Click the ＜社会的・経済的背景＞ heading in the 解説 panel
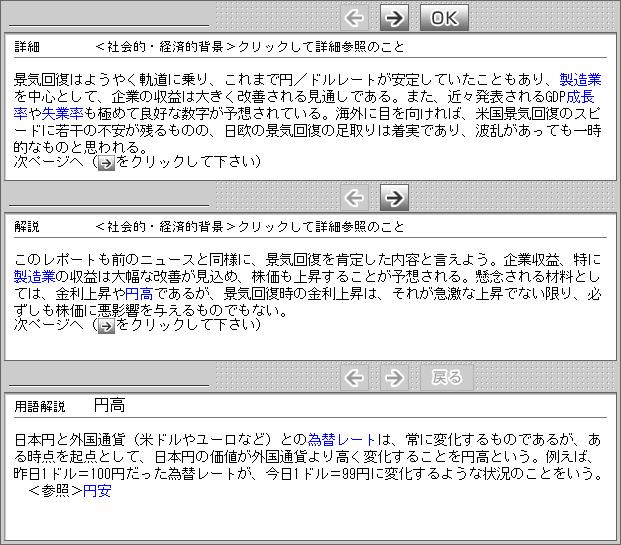The height and width of the screenshot is (545, 621). tap(166, 227)
